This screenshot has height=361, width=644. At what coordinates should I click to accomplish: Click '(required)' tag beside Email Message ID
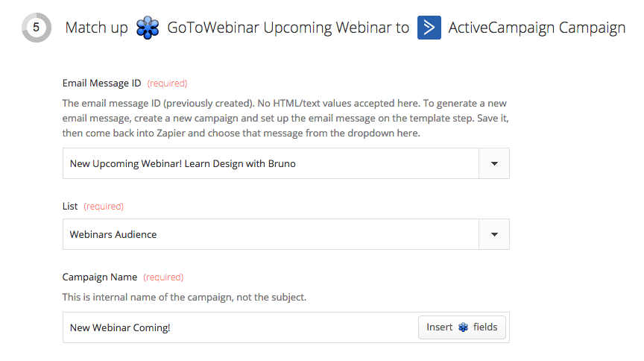(167, 84)
